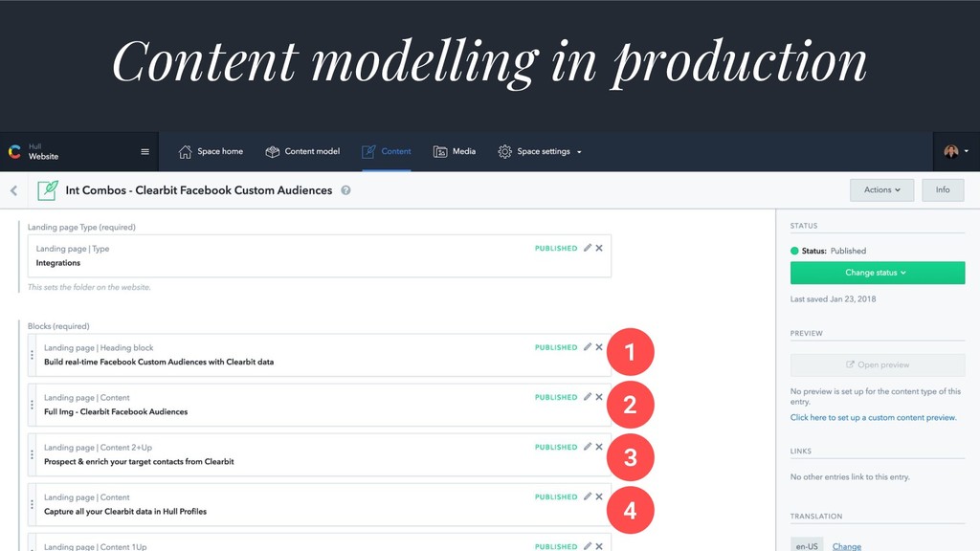Click the help question mark icon
Image resolution: width=980 pixels, height=551 pixels.
(x=345, y=190)
